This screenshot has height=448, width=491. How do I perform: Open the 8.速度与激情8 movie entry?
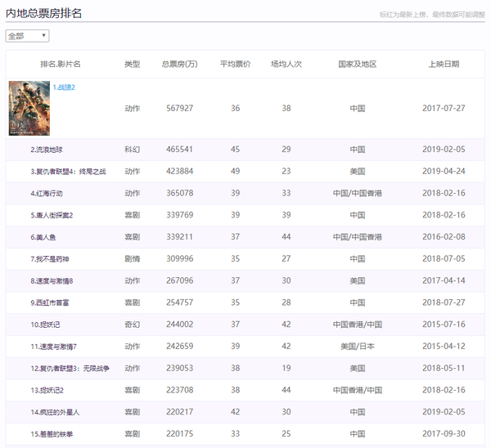[52, 281]
